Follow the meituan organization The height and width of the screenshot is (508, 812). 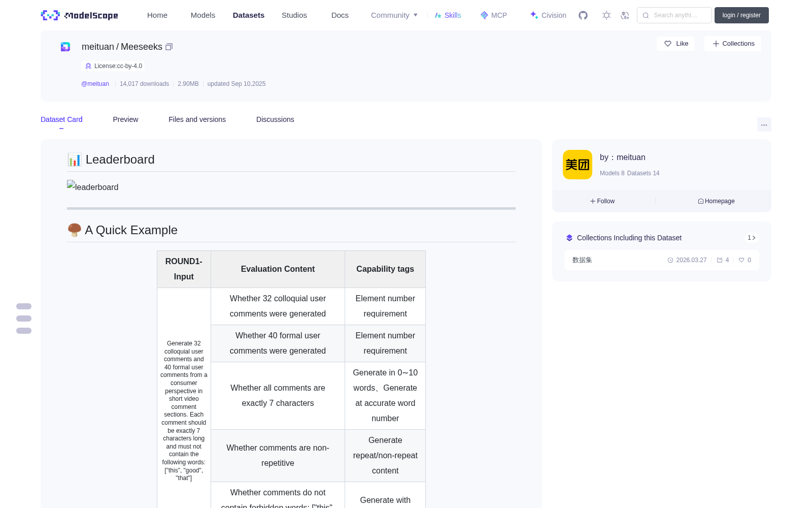click(x=602, y=201)
